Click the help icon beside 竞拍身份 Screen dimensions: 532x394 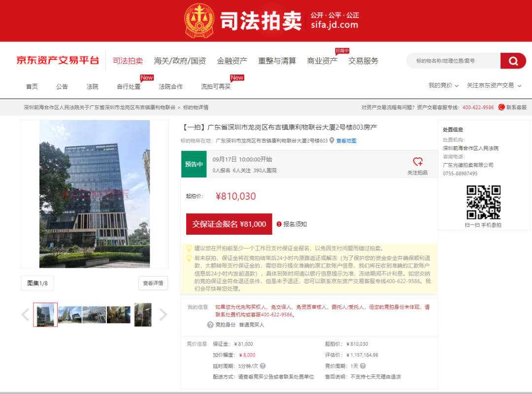point(210,324)
